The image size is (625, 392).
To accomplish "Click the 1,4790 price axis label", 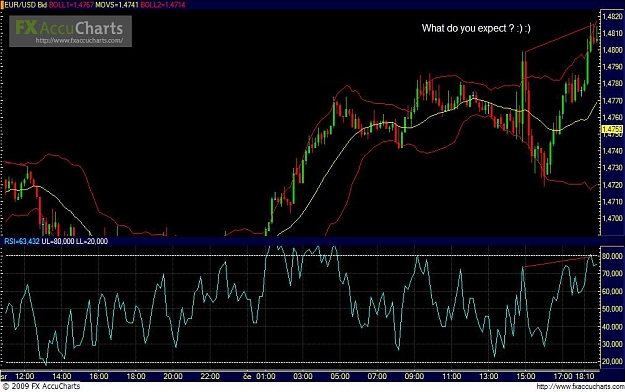I will point(612,67).
